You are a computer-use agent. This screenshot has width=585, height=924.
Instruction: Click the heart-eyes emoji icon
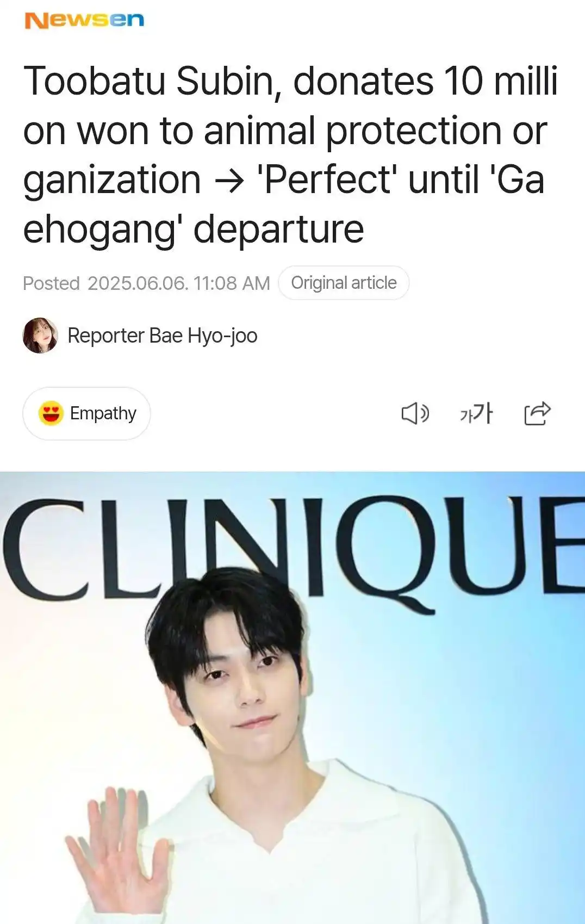point(51,413)
